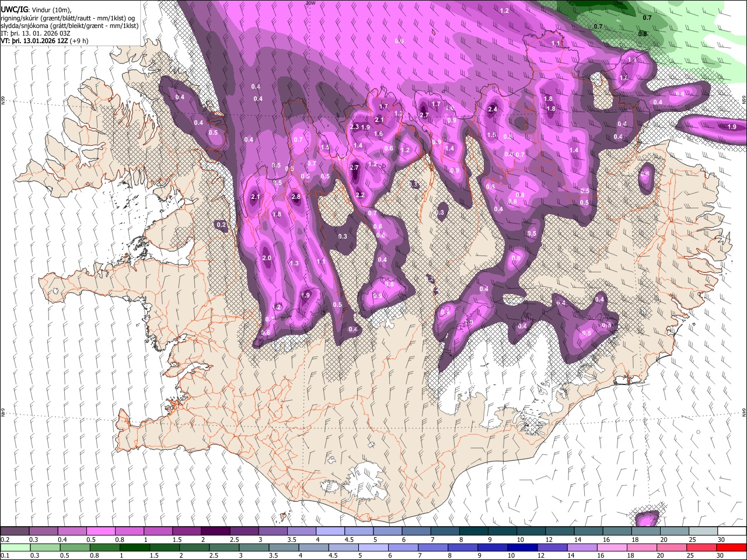Click the 'Vindur (10m)' header text
Viewport: 747px width, 560px height.
tap(50, 10)
